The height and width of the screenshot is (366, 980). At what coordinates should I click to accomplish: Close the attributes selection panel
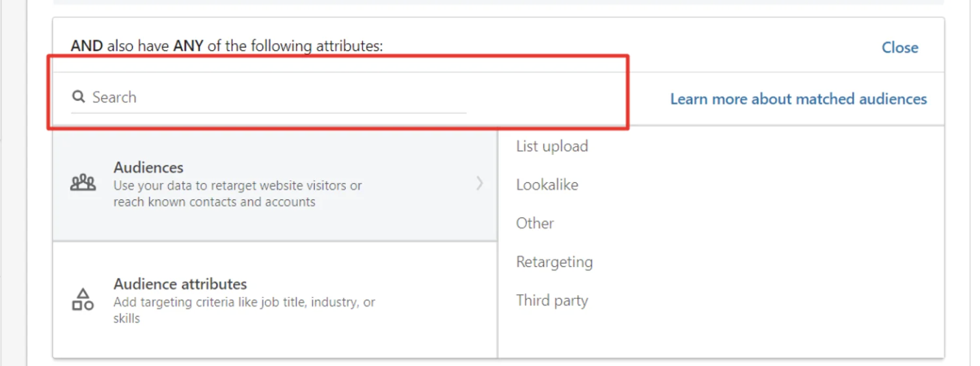(899, 47)
